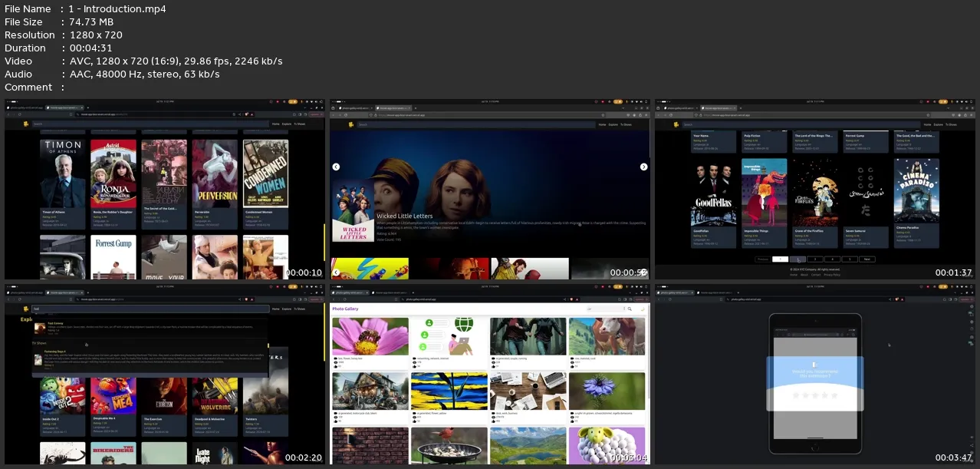Screen dimensions: 980x469
Task: Open the networking illustration with globe photo
Action: click(x=449, y=336)
